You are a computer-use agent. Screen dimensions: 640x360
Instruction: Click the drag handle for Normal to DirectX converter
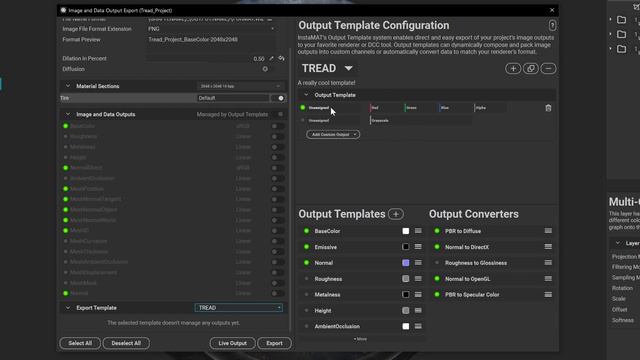[548, 247]
